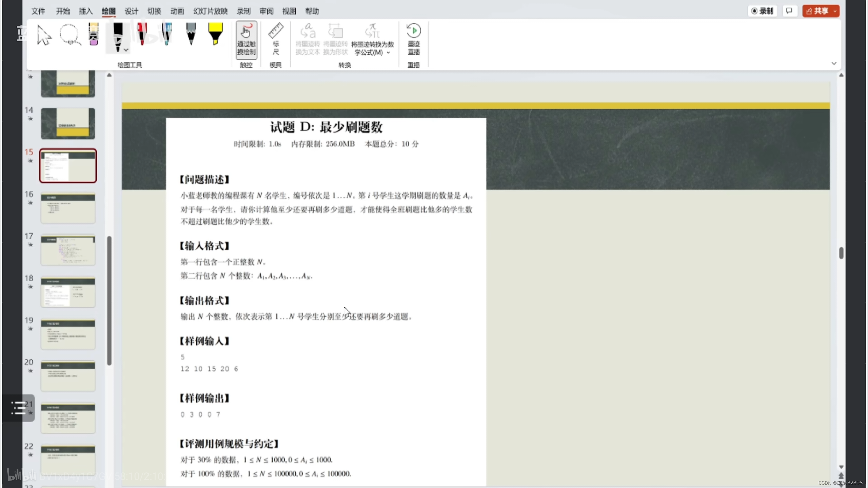Open the 视图 tab

[x=289, y=11]
